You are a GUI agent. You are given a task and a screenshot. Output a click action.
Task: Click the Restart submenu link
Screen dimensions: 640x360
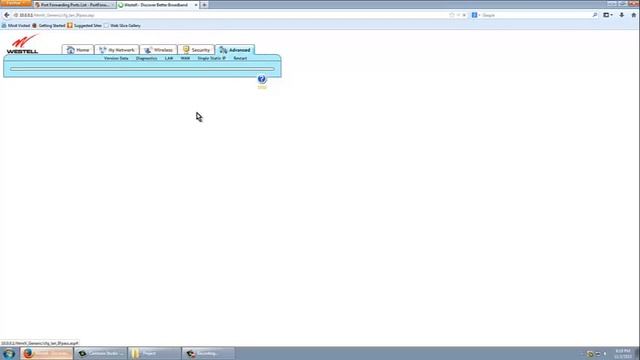click(240, 58)
